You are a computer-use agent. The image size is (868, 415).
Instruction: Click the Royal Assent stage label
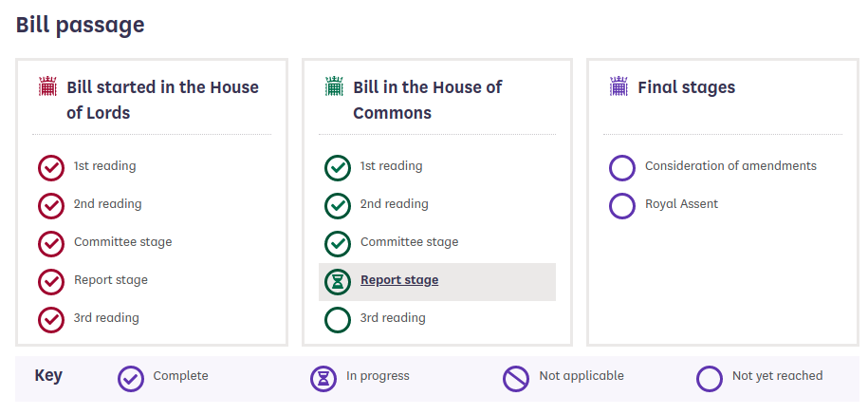[681, 204]
